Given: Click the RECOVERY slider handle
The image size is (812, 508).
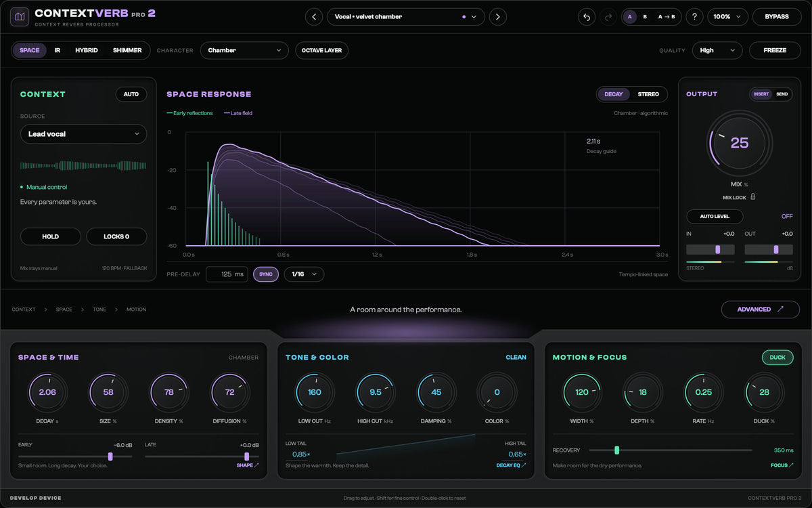Looking at the screenshot, I should pyautogui.click(x=617, y=450).
